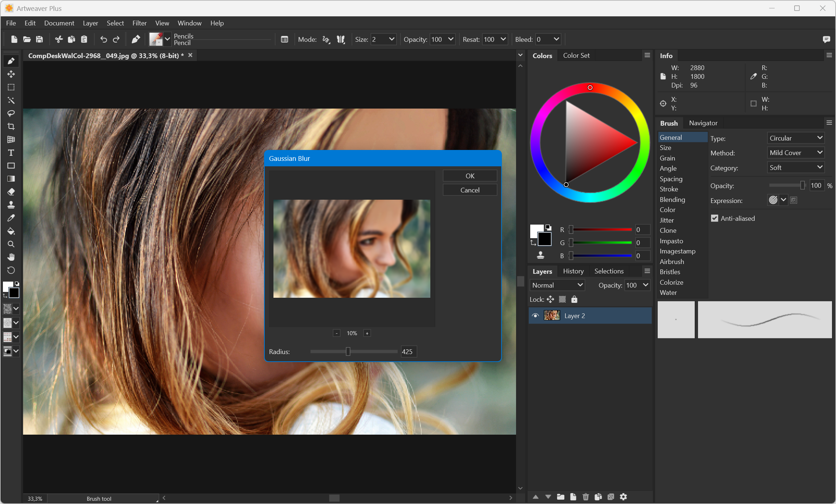
Task: Select the Text tool in toolbox
Action: pyautogui.click(x=11, y=153)
